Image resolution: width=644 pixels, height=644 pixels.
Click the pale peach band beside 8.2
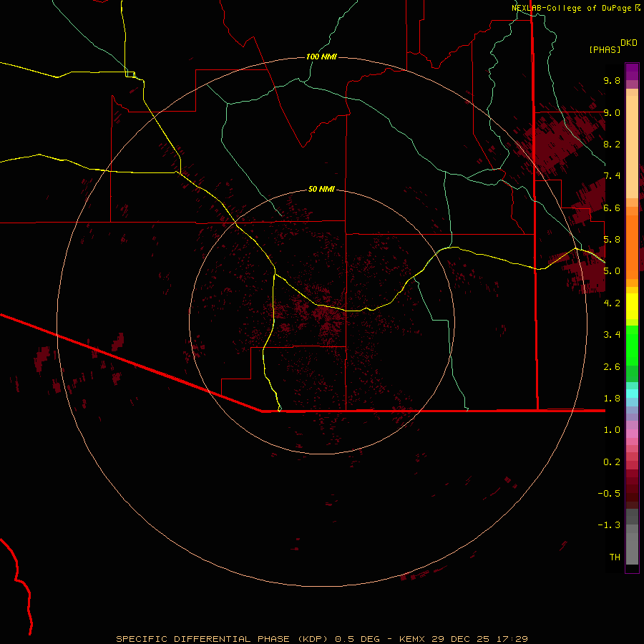point(632,147)
